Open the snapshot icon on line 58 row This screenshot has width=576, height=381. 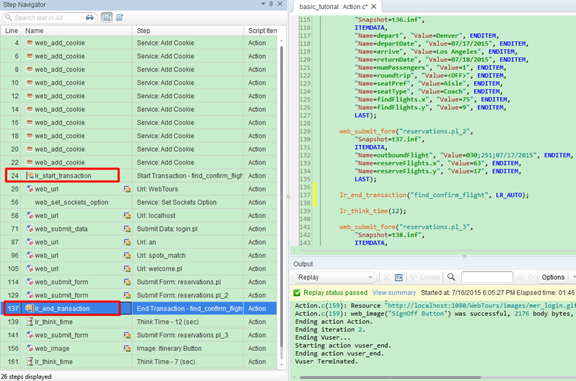(127, 216)
